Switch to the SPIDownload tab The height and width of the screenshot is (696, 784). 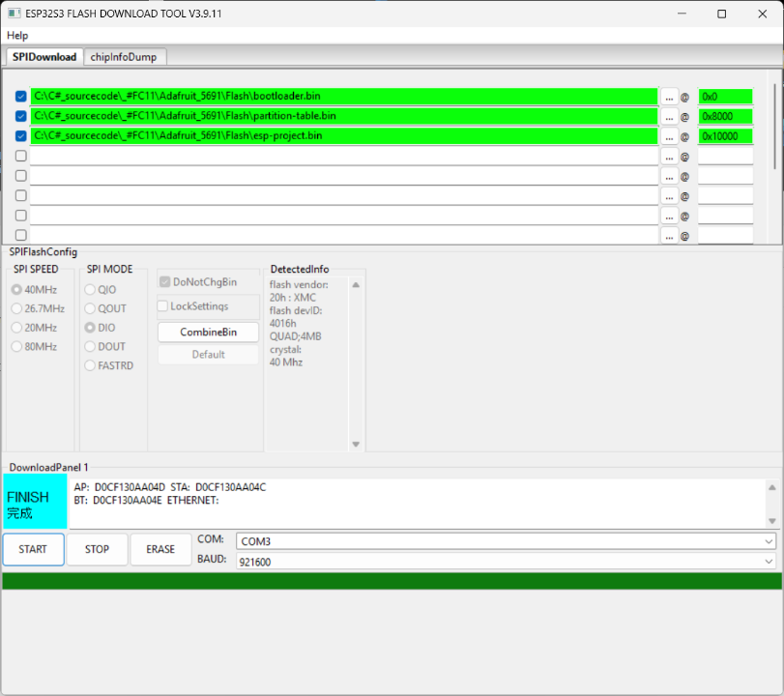44,57
